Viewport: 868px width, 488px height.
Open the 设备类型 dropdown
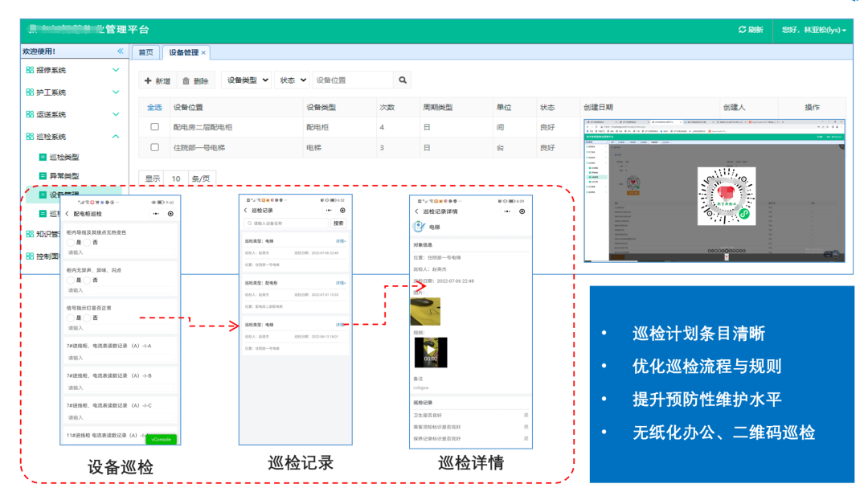[x=247, y=80]
